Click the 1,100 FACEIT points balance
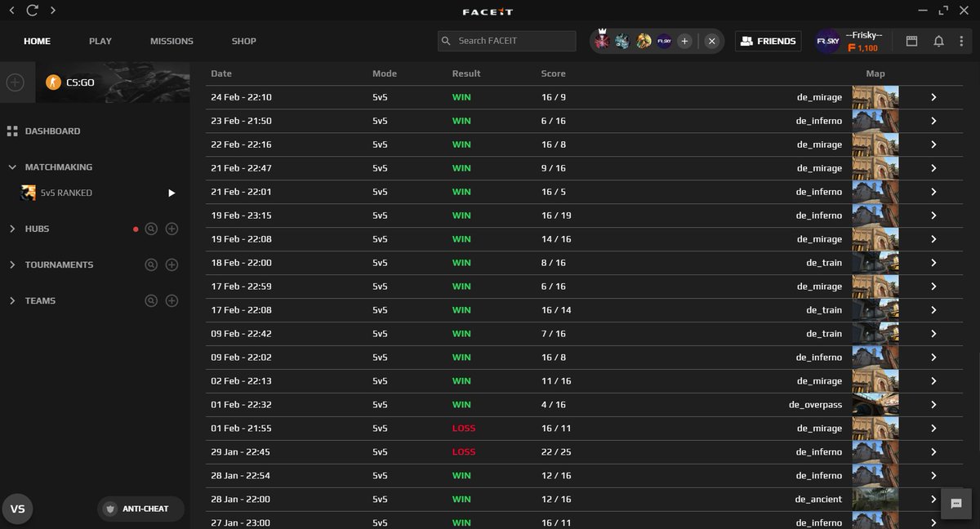The image size is (980, 529). coord(863,48)
